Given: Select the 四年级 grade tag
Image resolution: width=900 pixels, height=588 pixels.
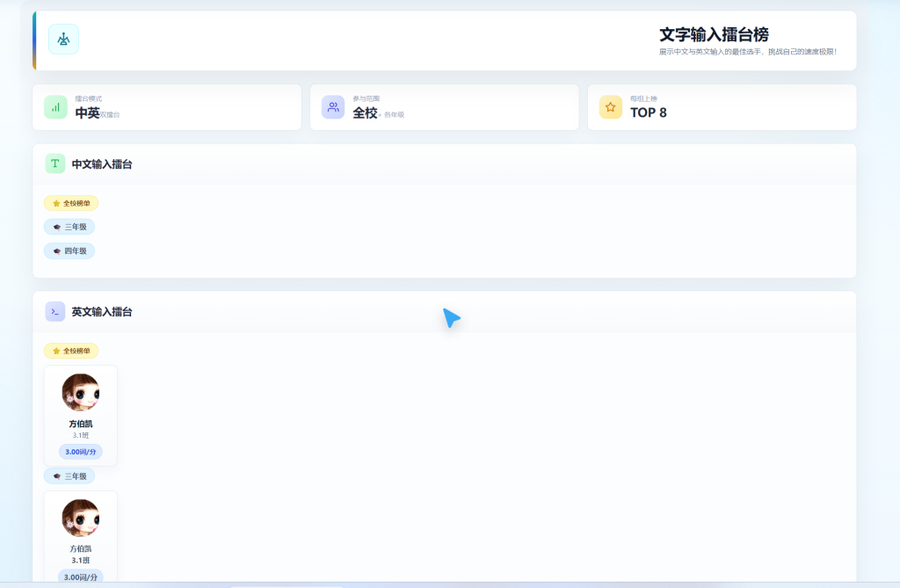Looking at the screenshot, I should pyautogui.click(x=69, y=251).
